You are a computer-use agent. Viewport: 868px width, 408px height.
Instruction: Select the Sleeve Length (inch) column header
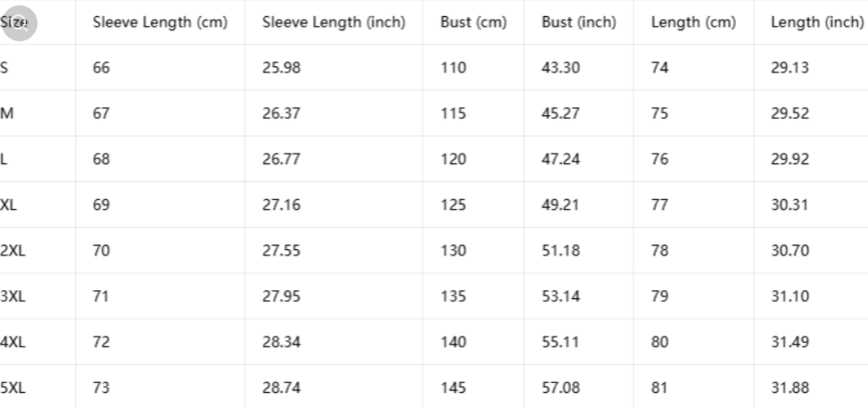pos(334,22)
